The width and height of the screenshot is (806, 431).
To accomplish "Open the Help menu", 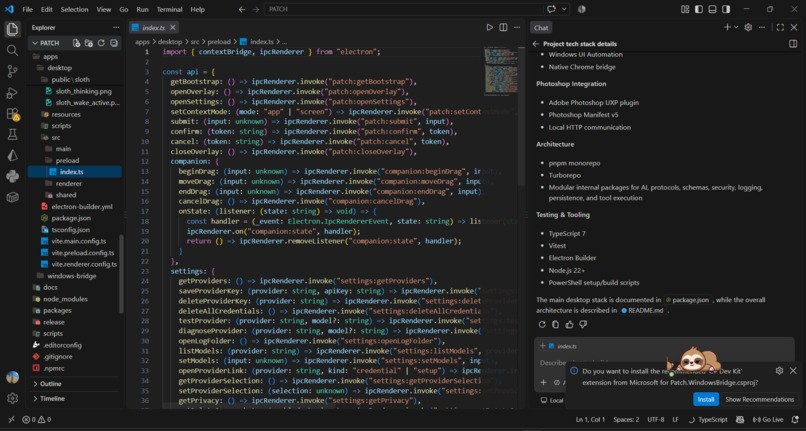I will point(197,9).
